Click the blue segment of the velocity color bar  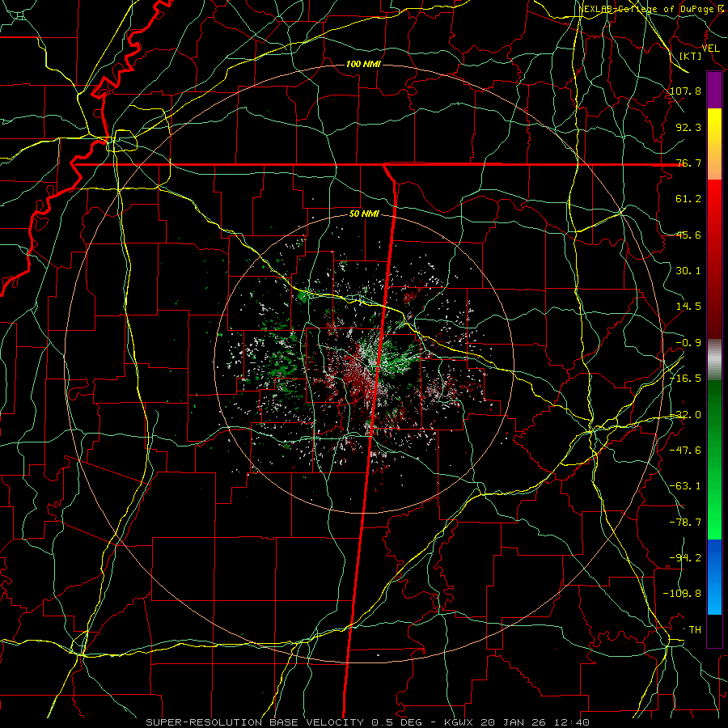[x=714, y=577]
